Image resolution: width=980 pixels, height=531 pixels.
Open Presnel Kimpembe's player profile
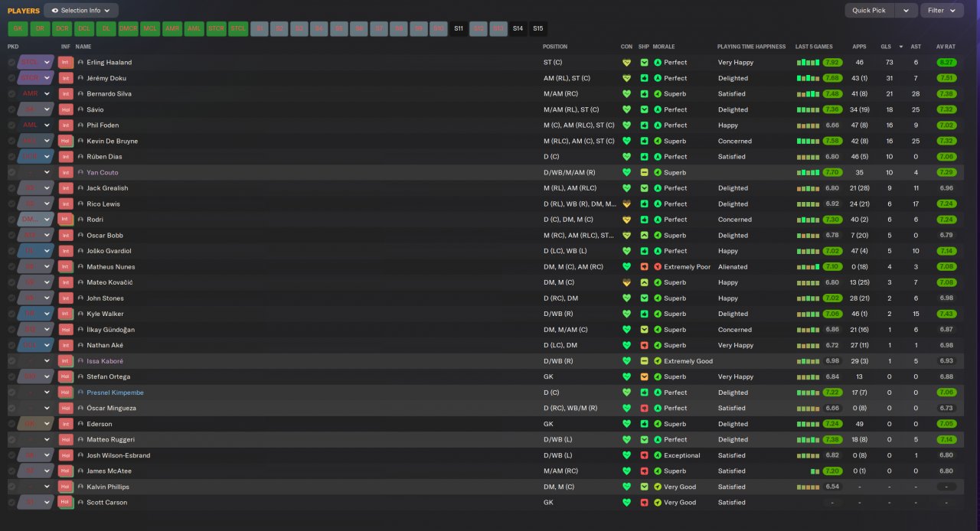click(115, 393)
